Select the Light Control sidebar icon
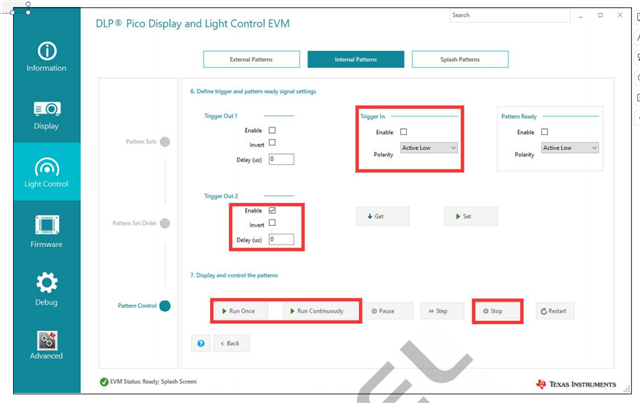This screenshot has height=403, width=640. pos(47,167)
